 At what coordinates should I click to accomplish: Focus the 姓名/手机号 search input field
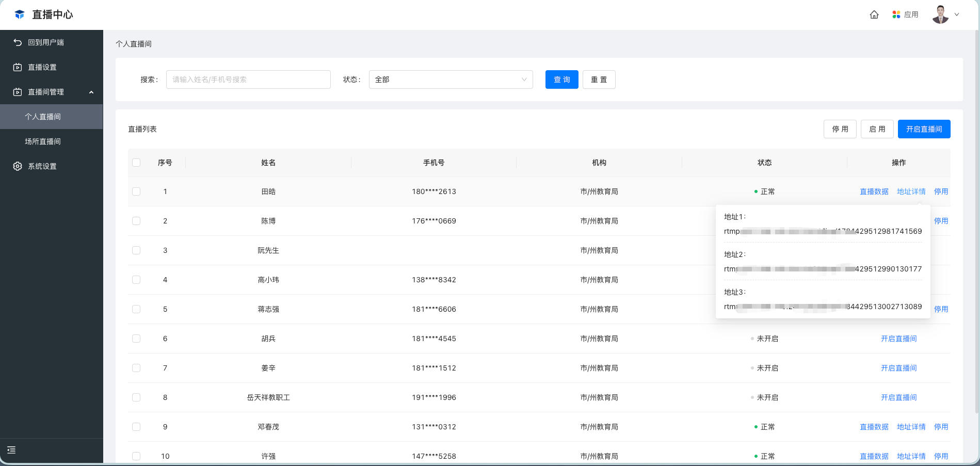pos(248,79)
